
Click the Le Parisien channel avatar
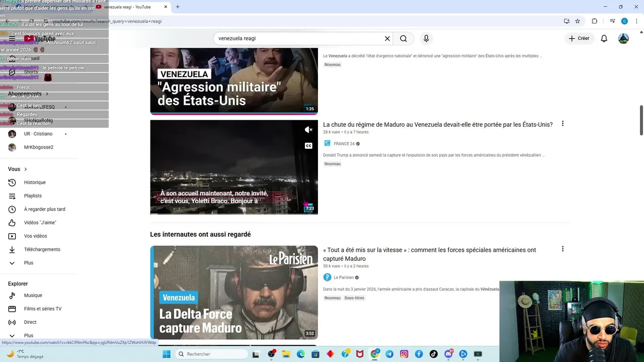point(327,278)
